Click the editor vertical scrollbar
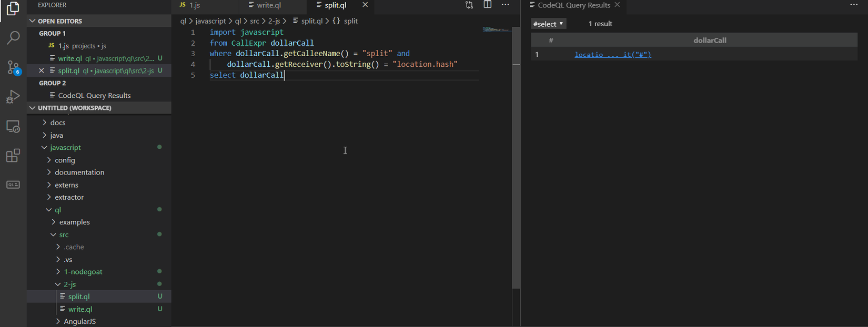Screen dimensions: 868x327 (x=516, y=158)
